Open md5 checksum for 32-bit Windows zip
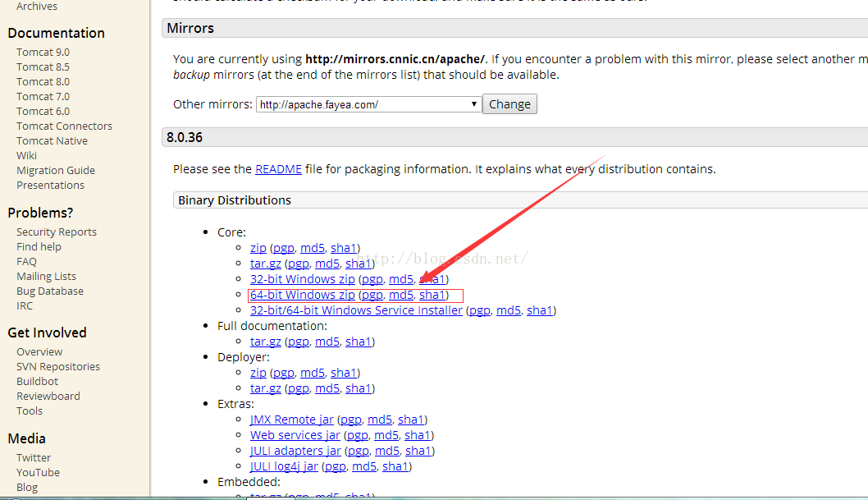 coord(401,279)
